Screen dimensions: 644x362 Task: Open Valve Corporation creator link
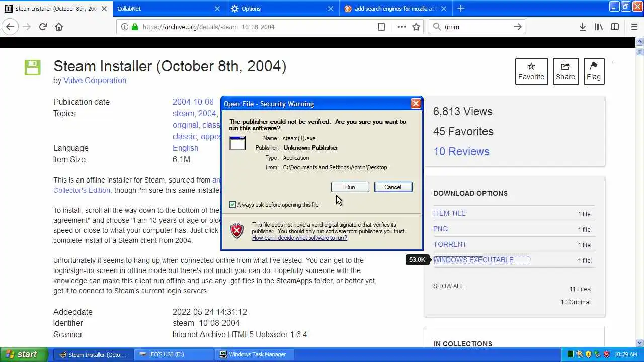pyautogui.click(x=95, y=80)
